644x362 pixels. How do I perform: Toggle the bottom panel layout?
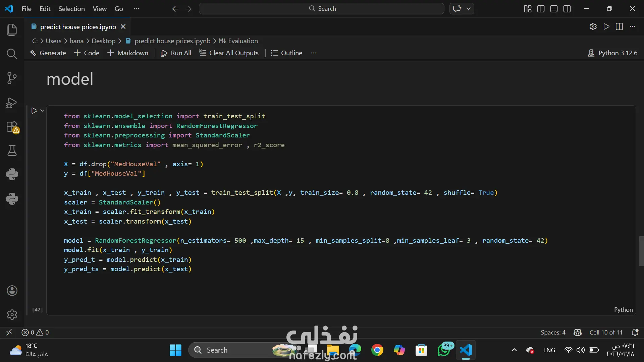click(554, 9)
